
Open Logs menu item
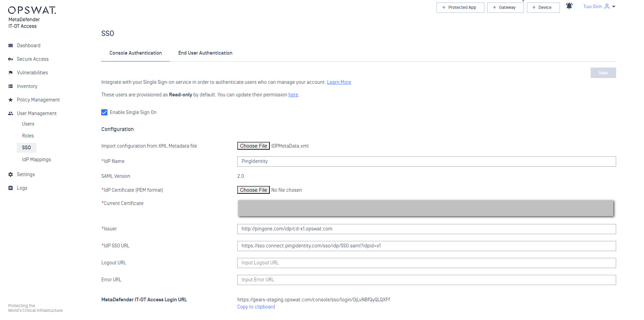coord(22,188)
